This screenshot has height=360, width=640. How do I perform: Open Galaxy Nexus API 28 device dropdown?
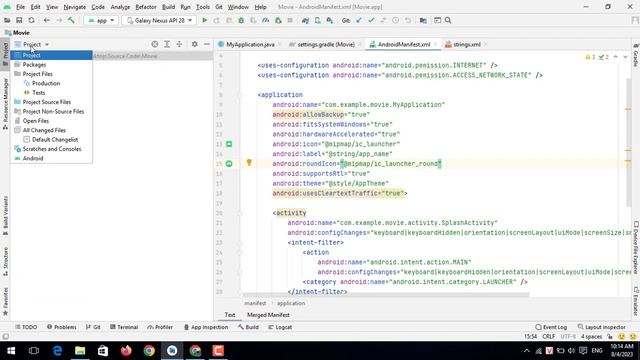(x=159, y=20)
